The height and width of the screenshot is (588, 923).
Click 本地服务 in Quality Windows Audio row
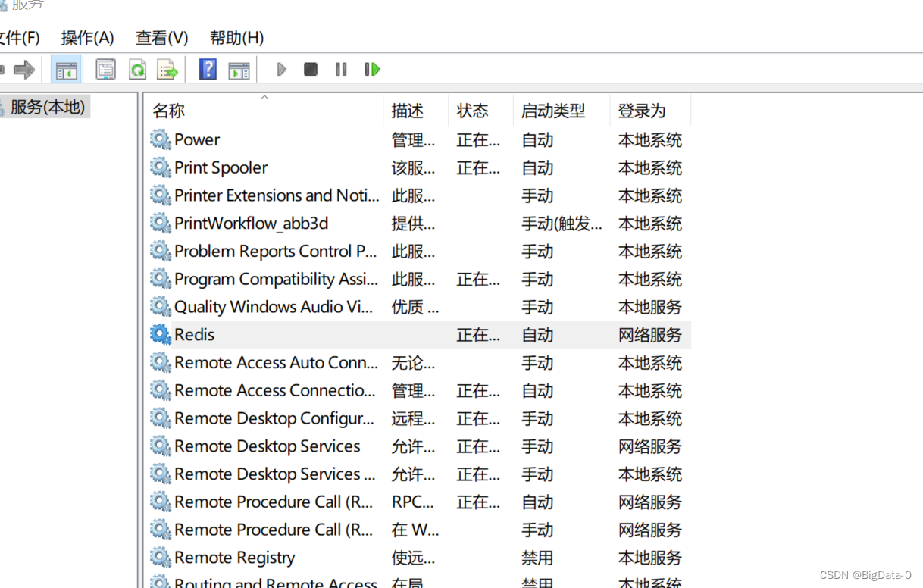point(649,307)
